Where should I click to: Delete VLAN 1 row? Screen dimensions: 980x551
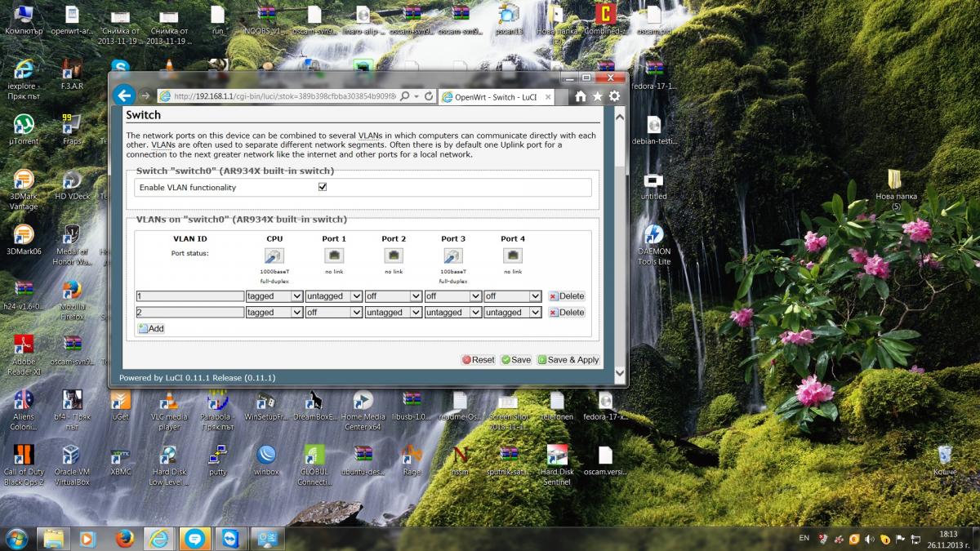(567, 296)
